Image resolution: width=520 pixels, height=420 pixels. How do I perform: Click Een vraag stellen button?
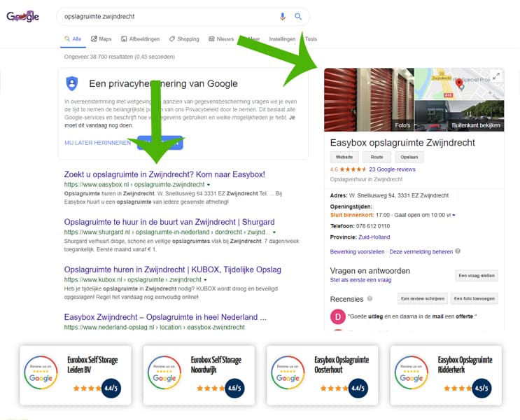(x=477, y=276)
